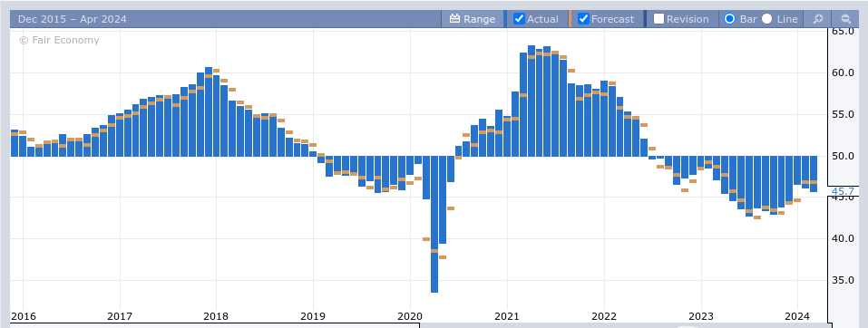This screenshot has width=868, height=328.
Task: Click the zoom out magnifier icon
Action: [x=845, y=19]
